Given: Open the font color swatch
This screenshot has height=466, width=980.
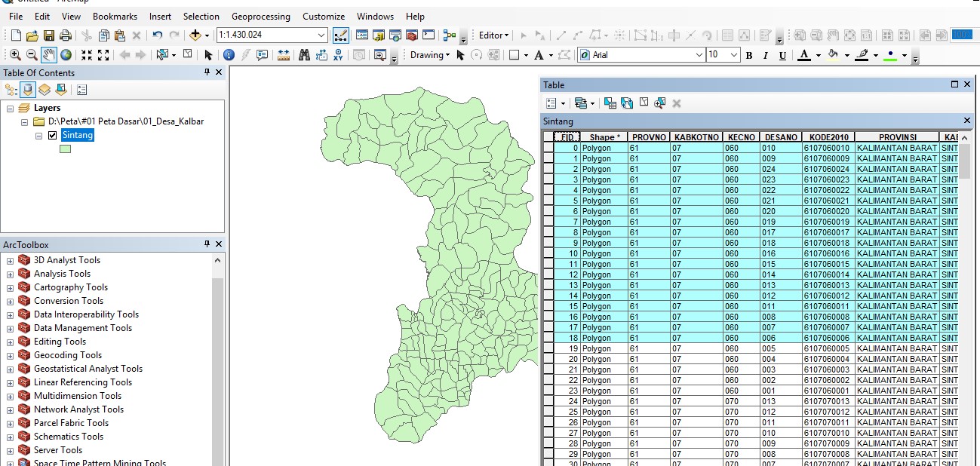Looking at the screenshot, I should click(804, 55).
